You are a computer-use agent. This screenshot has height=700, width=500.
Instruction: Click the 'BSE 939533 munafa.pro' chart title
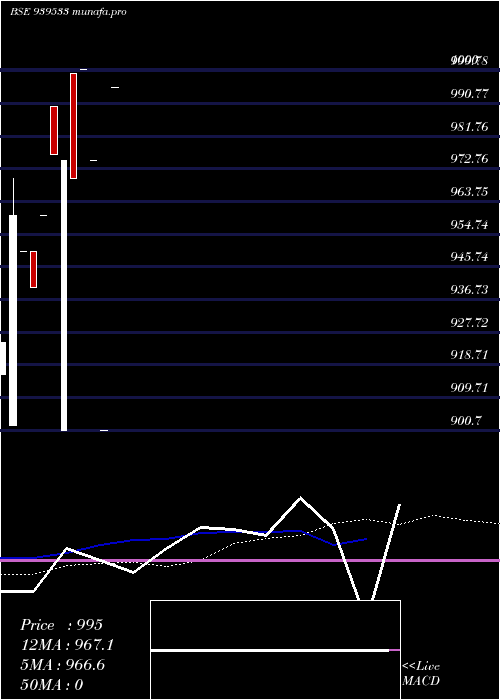click(68, 12)
